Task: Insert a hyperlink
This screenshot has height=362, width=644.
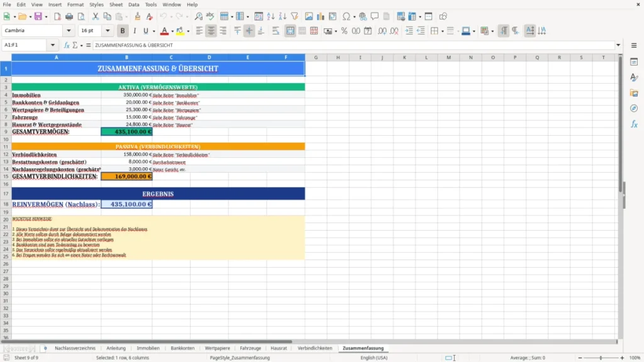Action: coord(363,16)
